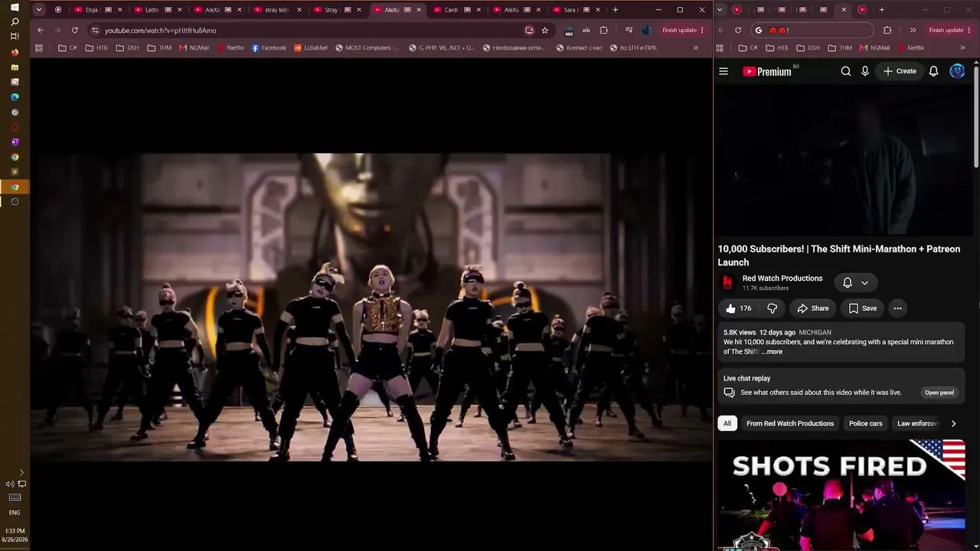This screenshot has height=551, width=980.
Task: Open the LLBabbel bookmark
Action: pos(311,47)
